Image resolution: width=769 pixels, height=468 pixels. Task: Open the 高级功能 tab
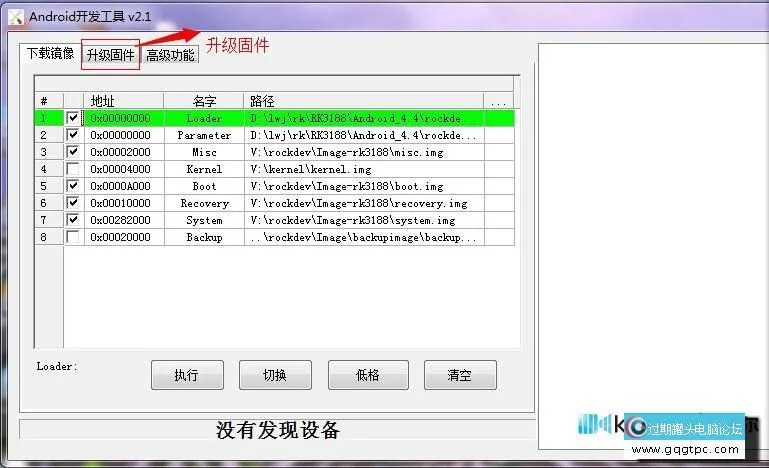170,54
